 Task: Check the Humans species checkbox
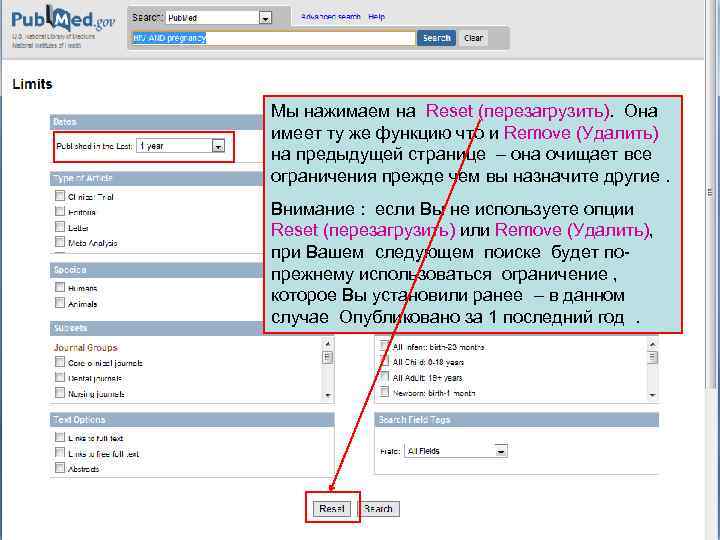tap(60, 287)
